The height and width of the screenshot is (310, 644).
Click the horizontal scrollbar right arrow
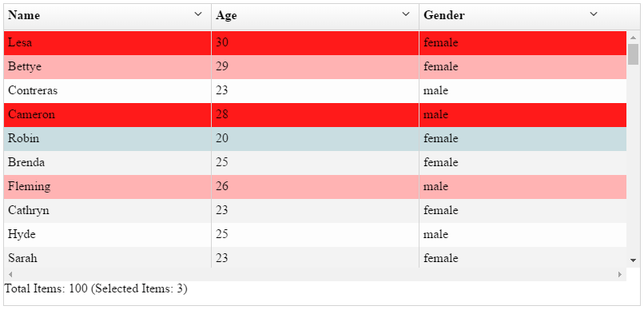pos(620,274)
